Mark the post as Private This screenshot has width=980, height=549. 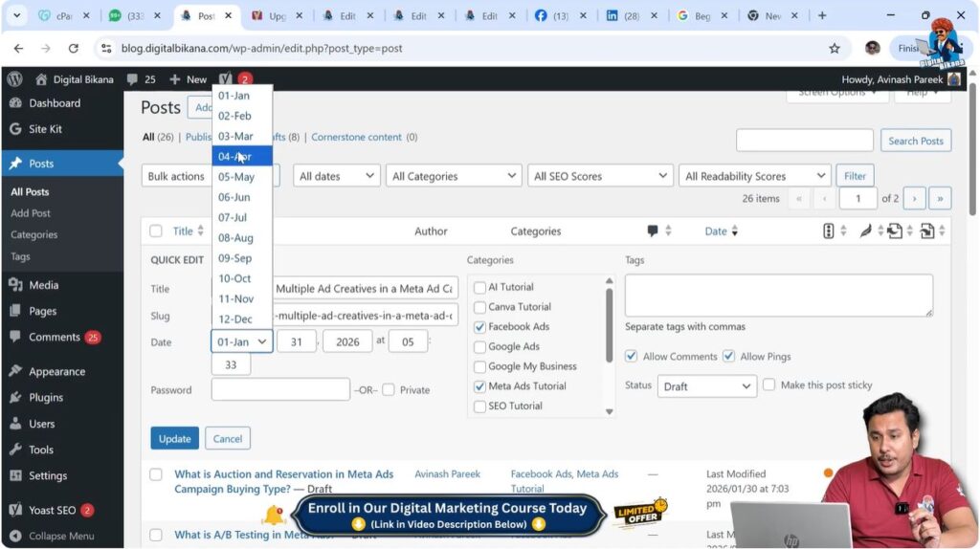[x=389, y=389]
